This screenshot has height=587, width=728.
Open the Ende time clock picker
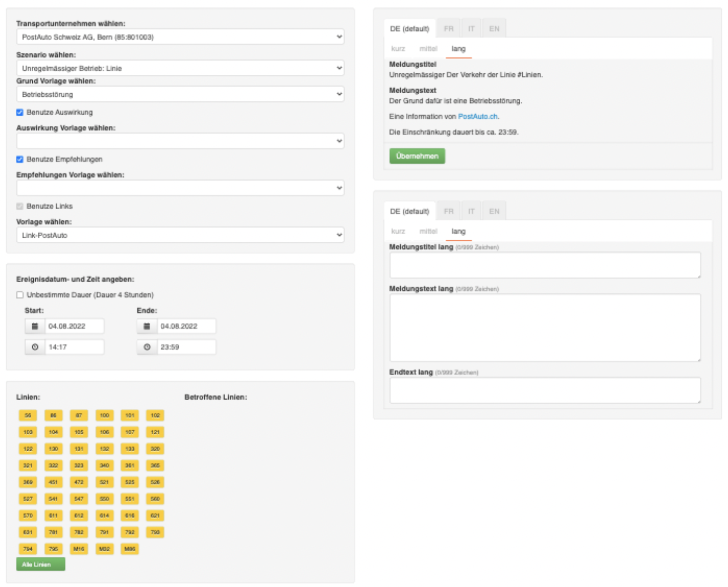pos(146,347)
